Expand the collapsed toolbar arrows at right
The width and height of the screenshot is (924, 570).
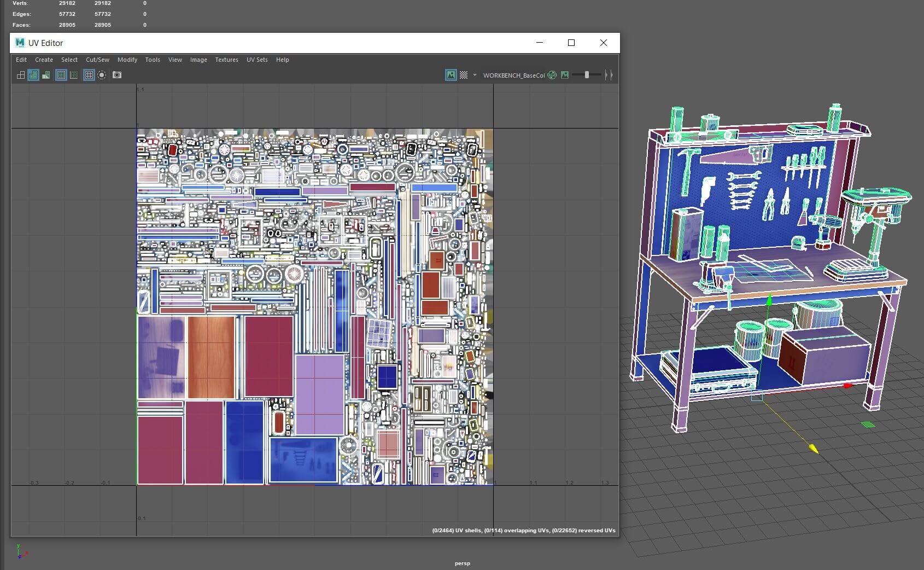tap(609, 75)
